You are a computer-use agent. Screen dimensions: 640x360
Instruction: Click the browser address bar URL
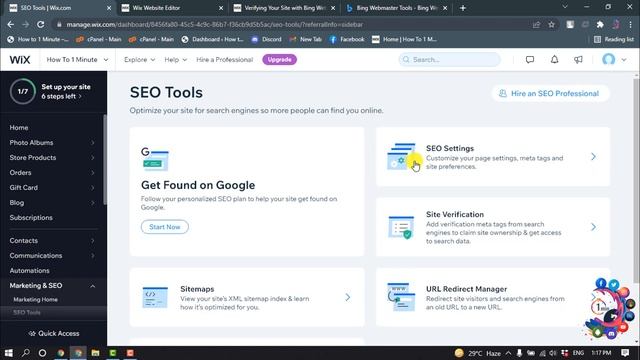(x=215, y=24)
